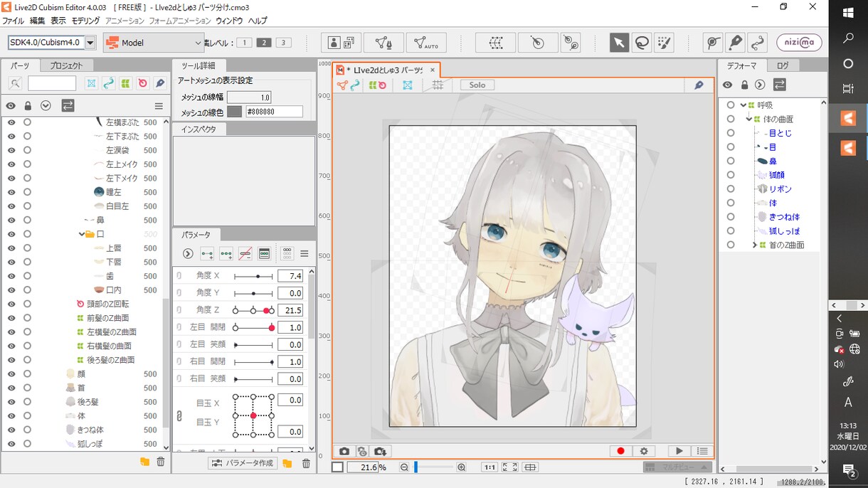Set edit level to 3
The height and width of the screenshot is (488, 868).
(x=283, y=43)
